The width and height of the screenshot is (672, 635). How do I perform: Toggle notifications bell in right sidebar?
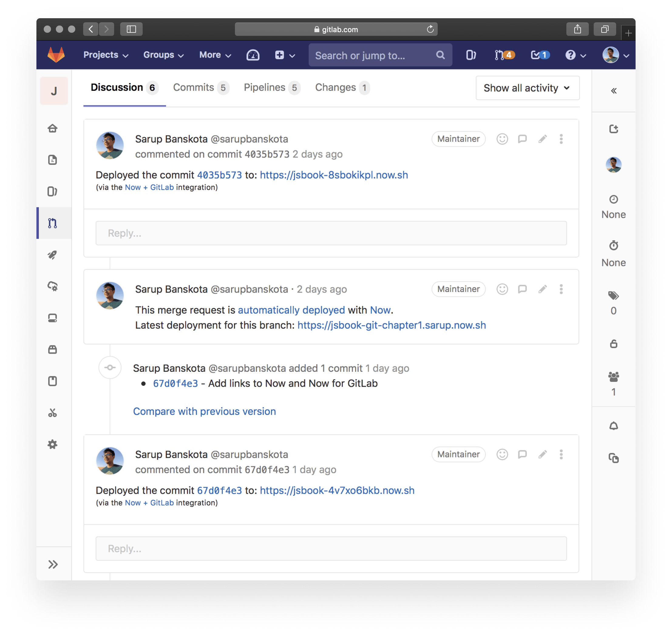click(613, 426)
